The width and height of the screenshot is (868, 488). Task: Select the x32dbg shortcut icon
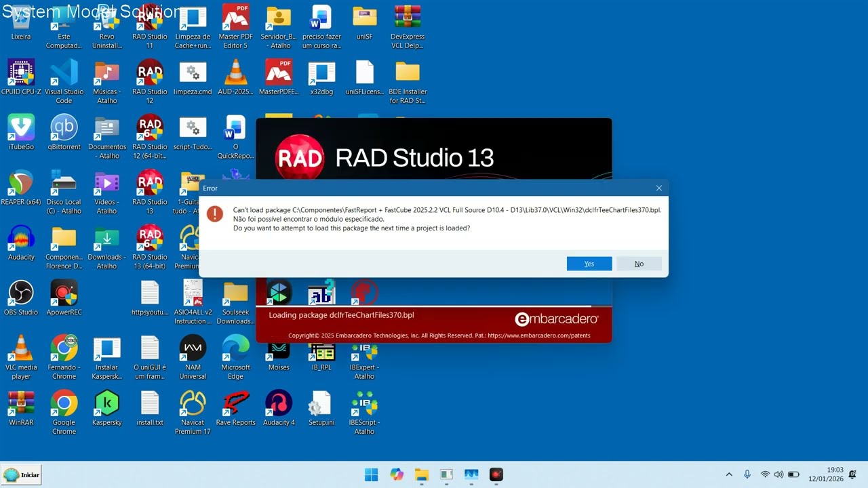[321, 77]
